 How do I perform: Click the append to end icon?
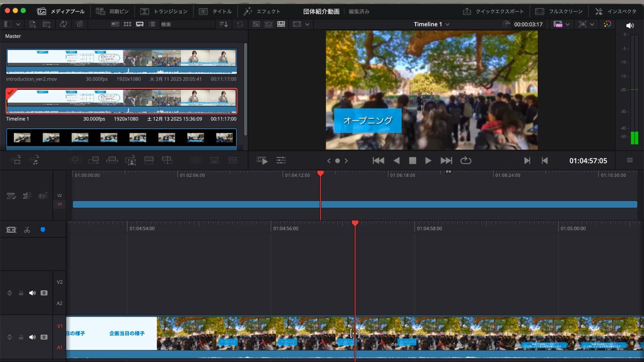93,160
